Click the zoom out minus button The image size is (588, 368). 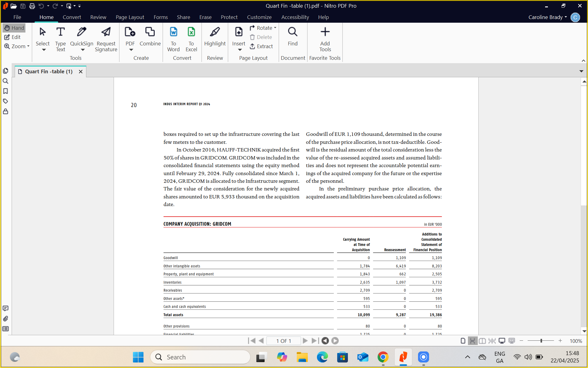[521, 341]
